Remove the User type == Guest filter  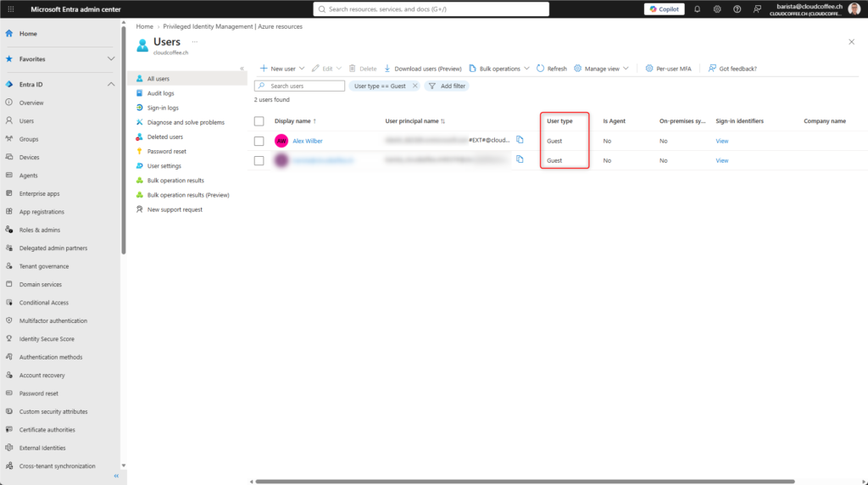(x=415, y=86)
